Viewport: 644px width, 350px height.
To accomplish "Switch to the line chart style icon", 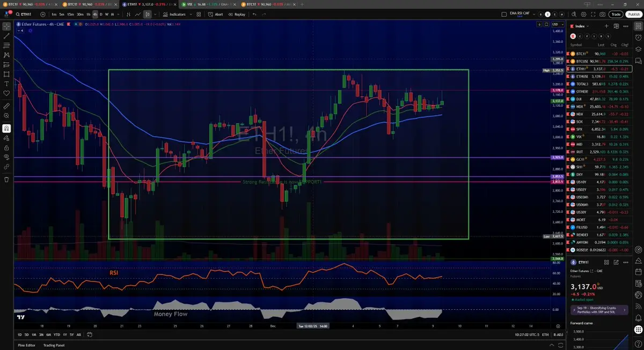I will (138, 14).
